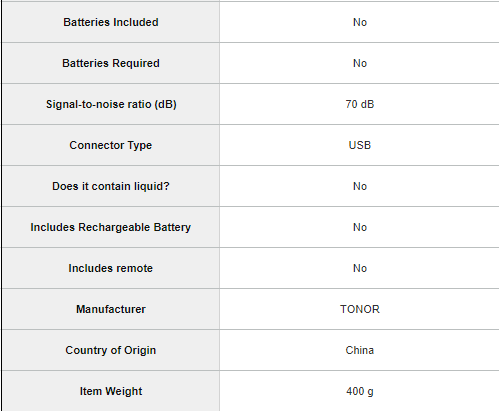The width and height of the screenshot is (499, 411).
Task: Select the No value for rechargeable battery
Action: click(360, 227)
